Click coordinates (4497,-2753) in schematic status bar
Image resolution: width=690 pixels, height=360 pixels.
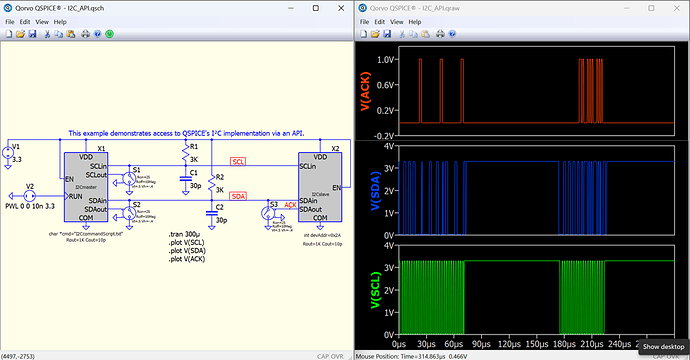(18, 356)
